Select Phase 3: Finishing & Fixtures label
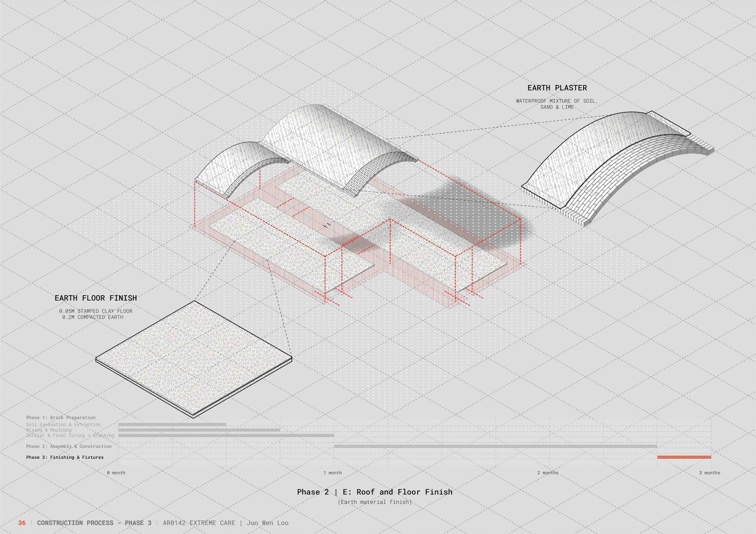The image size is (756, 534). 65,457
